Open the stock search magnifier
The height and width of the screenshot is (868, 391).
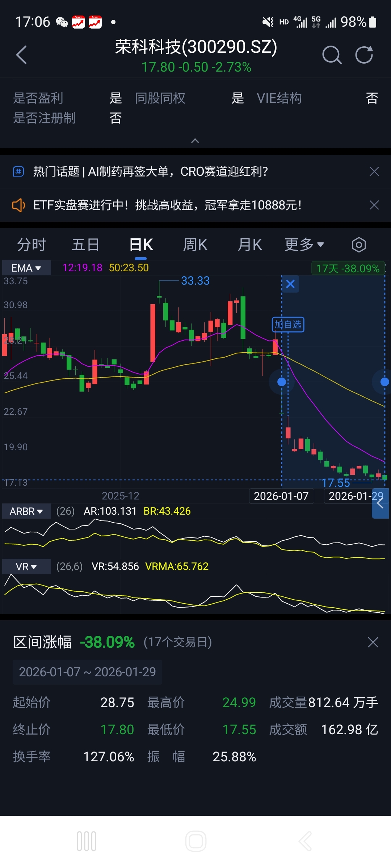click(332, 55)
